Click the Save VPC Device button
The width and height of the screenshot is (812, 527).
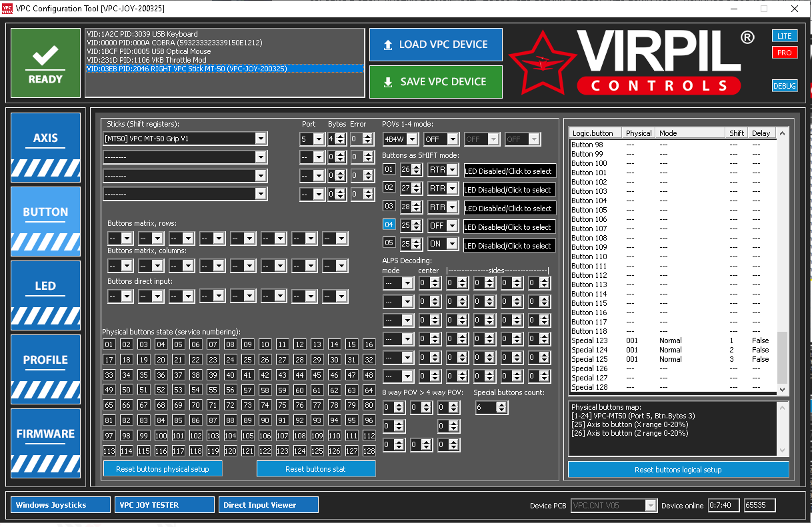tap(436, 81)
